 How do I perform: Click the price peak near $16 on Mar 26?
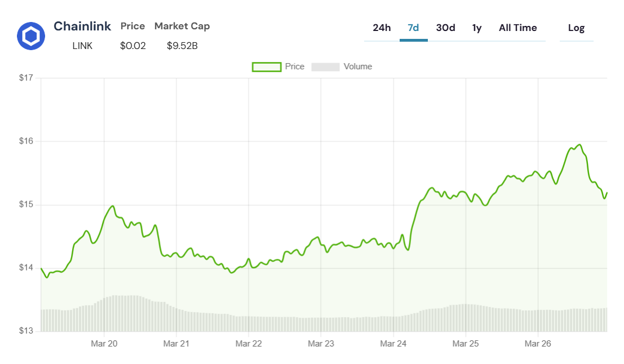point(580,145)
